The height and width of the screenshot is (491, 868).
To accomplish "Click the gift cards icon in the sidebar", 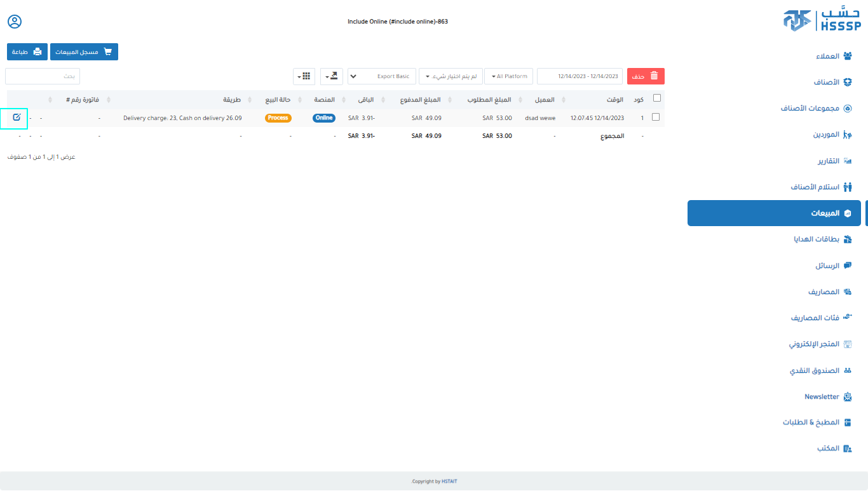I will pyautogui.click(x=847, y=239).
